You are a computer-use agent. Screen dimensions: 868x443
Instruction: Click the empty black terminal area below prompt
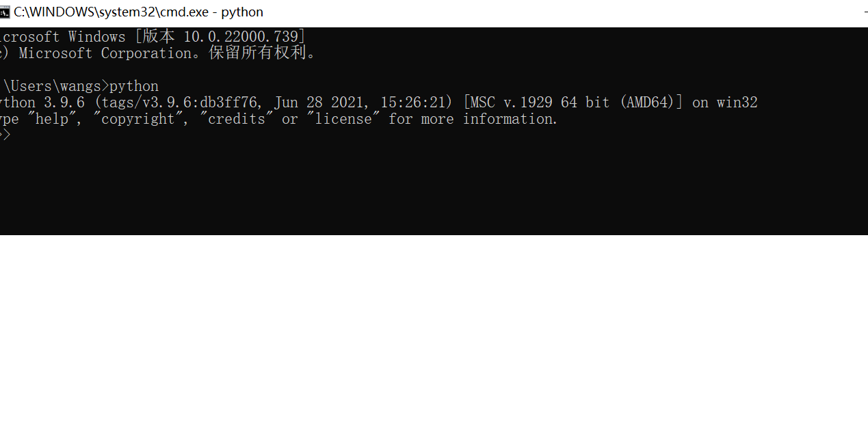point(434,188)
